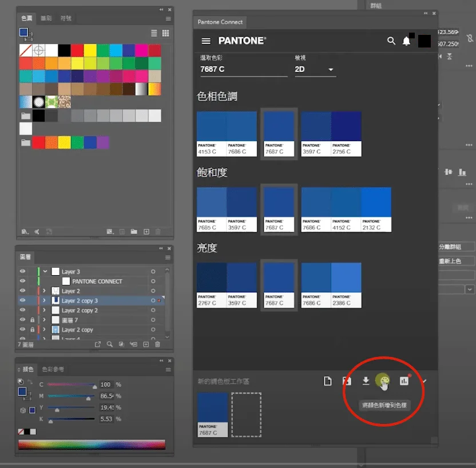
Task: Switch to the 色票 swatches tab
Action: click(27, 18)
